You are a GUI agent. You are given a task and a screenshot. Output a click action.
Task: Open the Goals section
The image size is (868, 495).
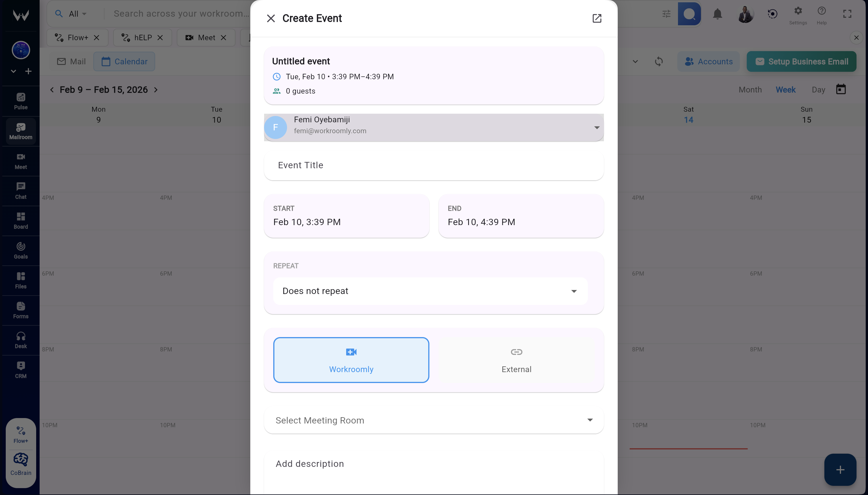20,250
